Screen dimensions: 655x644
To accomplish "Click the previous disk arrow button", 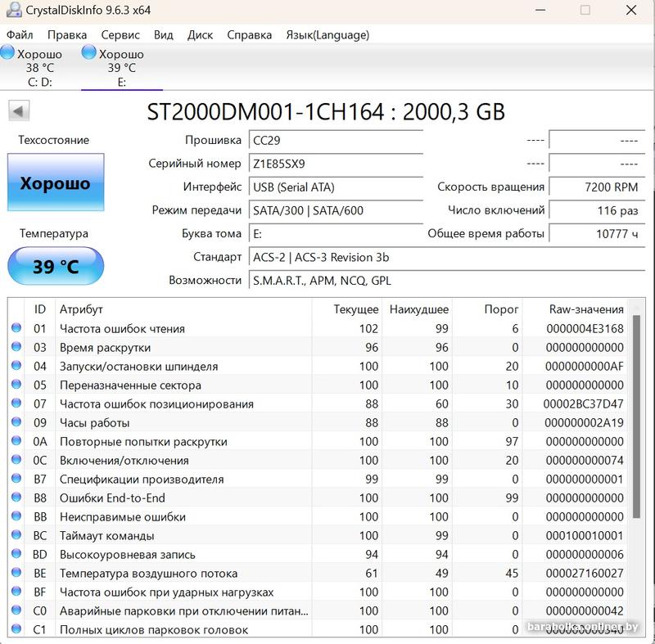I will (x=19, y=110).
